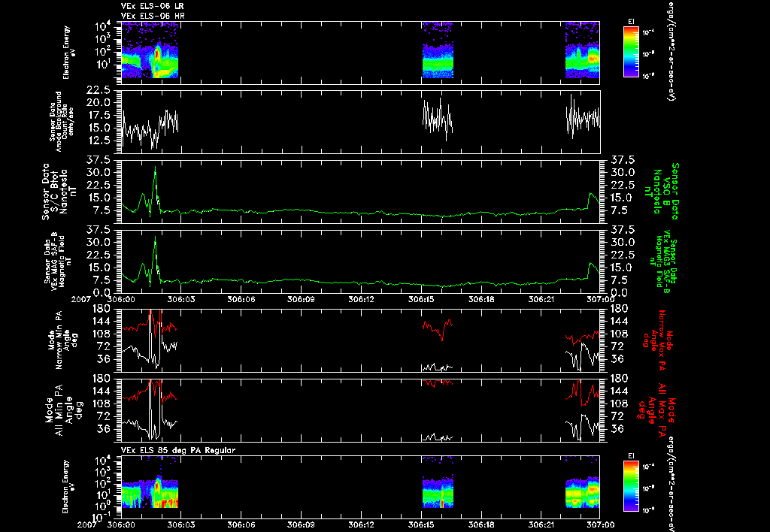Click the "17.5" tick on the count rate axis

point(100,115)
